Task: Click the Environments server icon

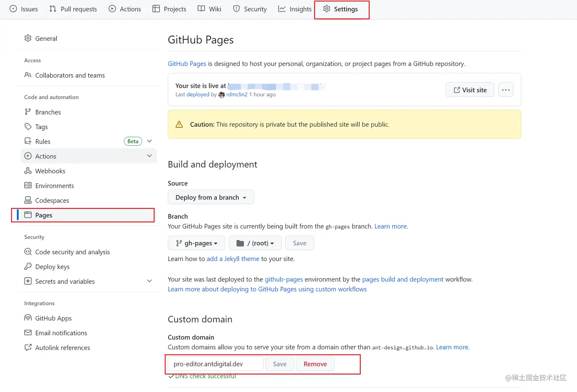Action: coord(28,186)
